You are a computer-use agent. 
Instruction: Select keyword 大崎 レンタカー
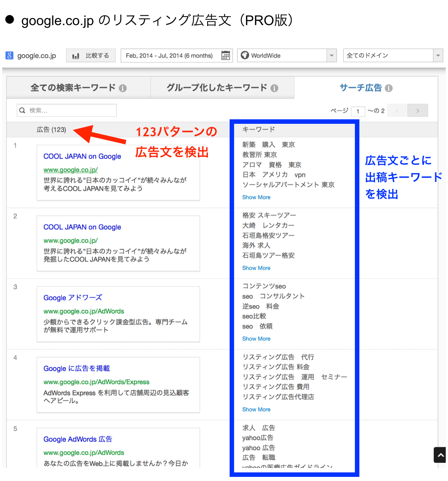pos(268,225)
